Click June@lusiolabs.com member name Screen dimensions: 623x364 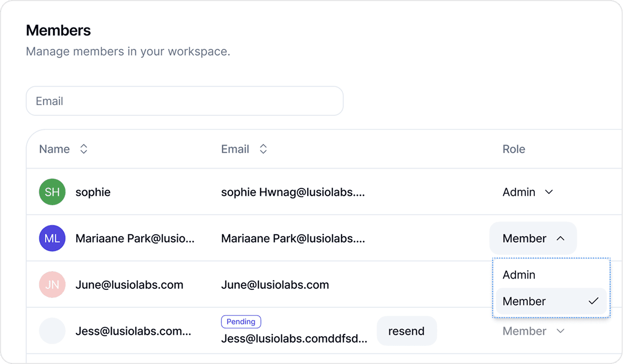pyautogui.click(x=129, y=285)
